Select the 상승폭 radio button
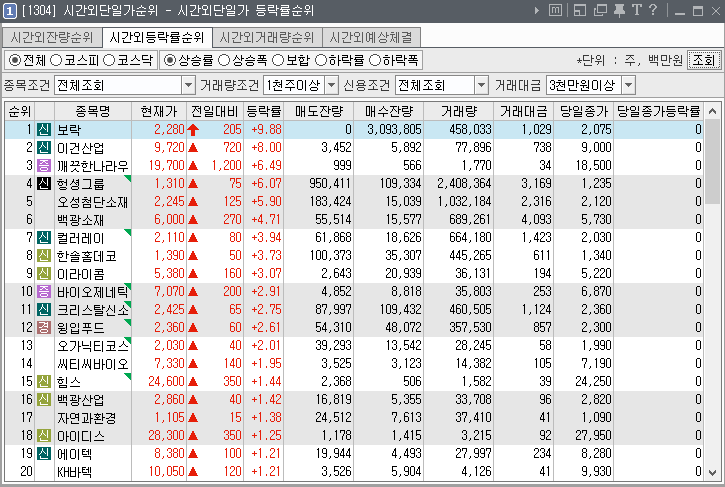This screenshot has height=487, width=725. tap(224, 60)
